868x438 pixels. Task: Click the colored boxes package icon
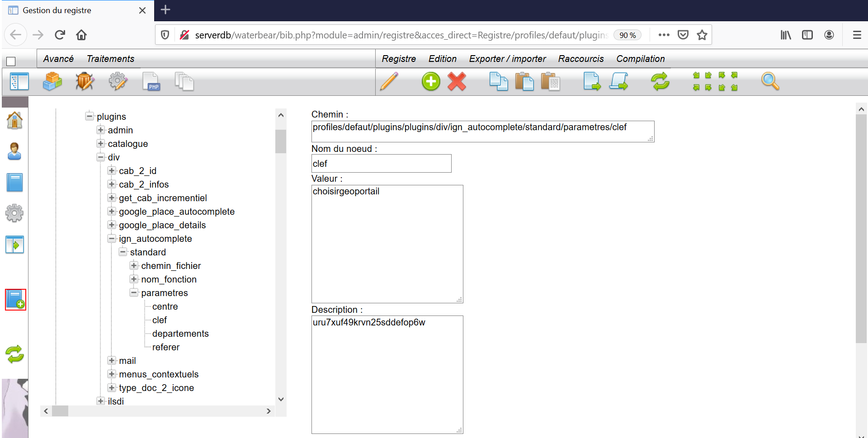point(52,82)
